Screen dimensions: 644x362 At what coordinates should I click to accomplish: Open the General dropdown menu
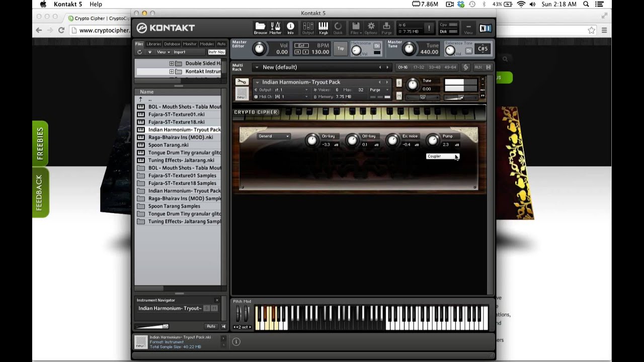click(274, 136)
